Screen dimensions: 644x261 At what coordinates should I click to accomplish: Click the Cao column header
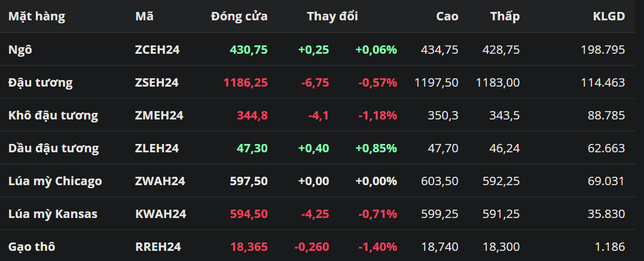click(447, 17)
